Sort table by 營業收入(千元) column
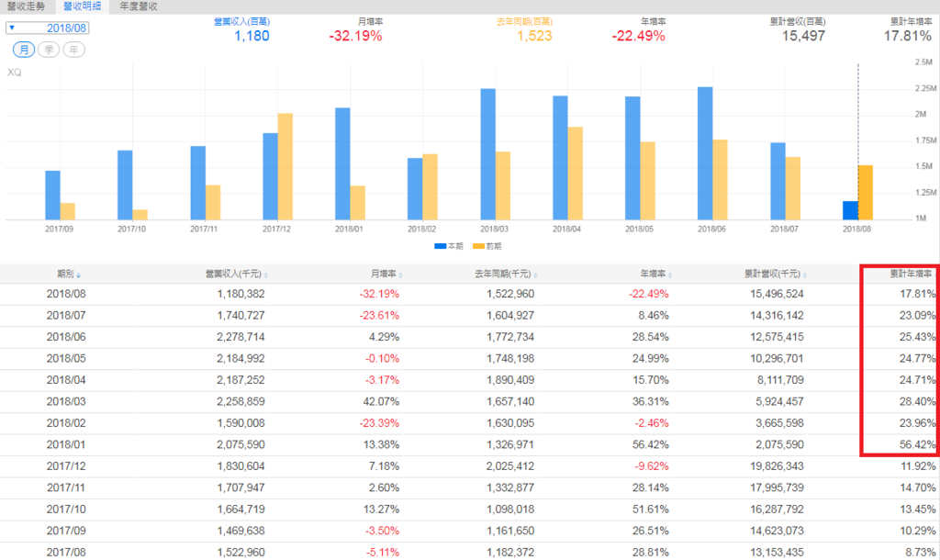 point(236,274)
